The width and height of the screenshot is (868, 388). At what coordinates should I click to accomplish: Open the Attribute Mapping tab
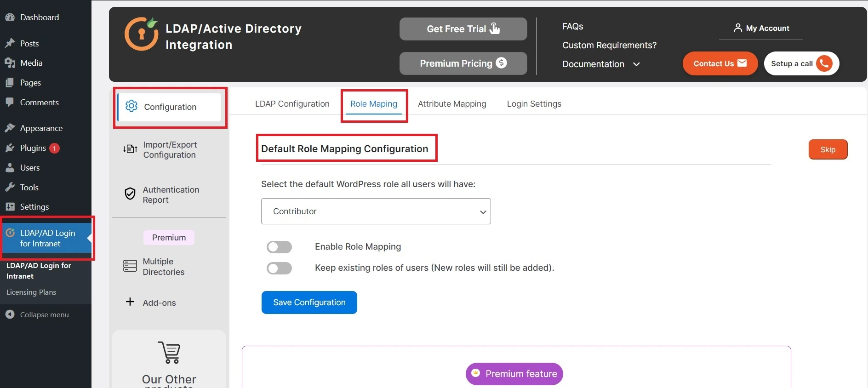[x=452, y=104]
